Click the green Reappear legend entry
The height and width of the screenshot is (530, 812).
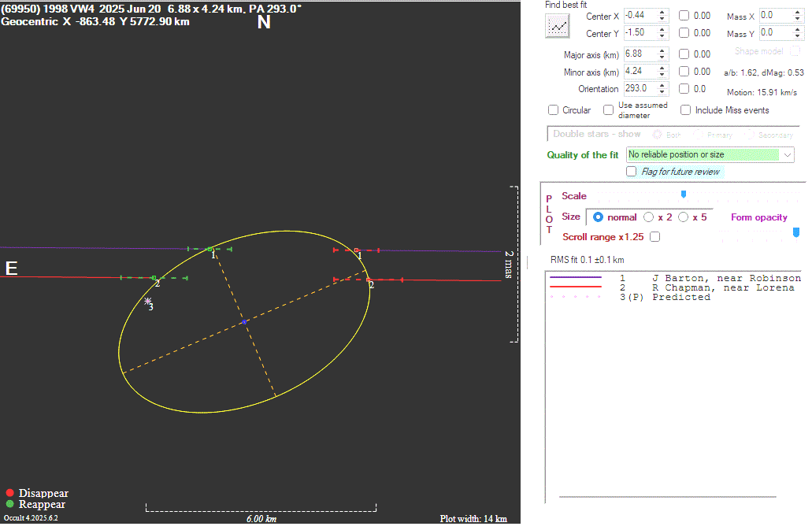(35, 504)
